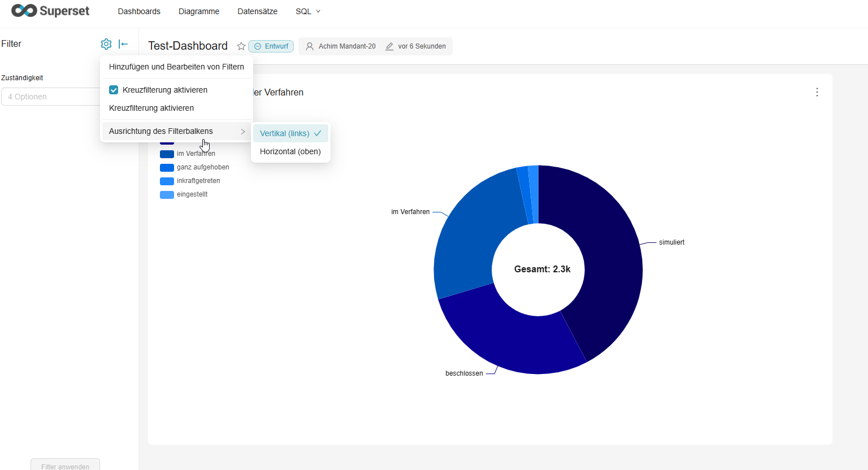This screenshot has height=470, width=868.
Task: Open the filter settings gear icon
Action: (106, 44)
